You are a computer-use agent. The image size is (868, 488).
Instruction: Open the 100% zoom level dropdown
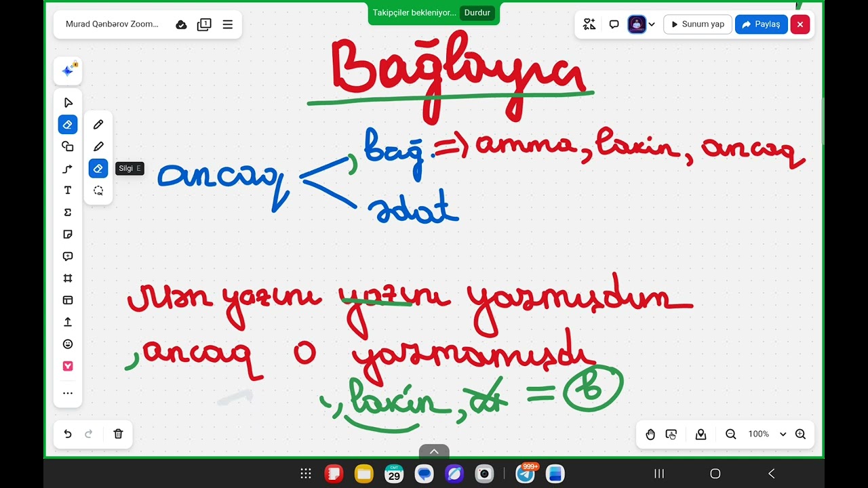coord(767,434)
